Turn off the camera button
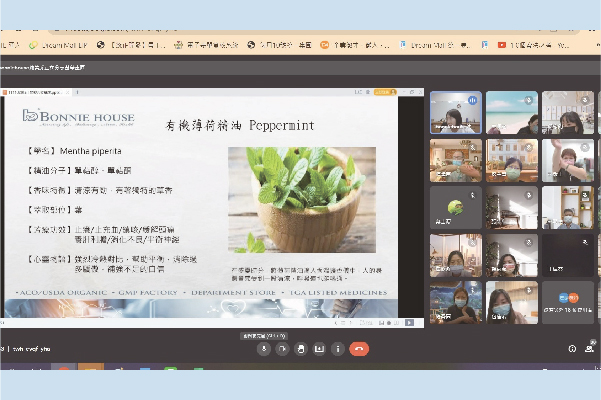Image resolution: width=601 pixels, height=400 pixels. 282,349
